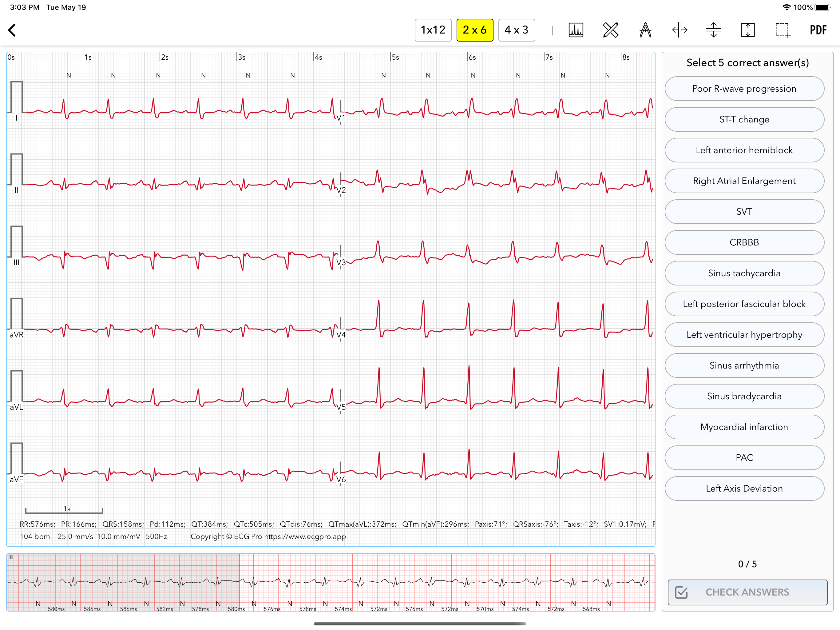Activate the caliper compass tool
Screen dimensions: 840x630
645,30
